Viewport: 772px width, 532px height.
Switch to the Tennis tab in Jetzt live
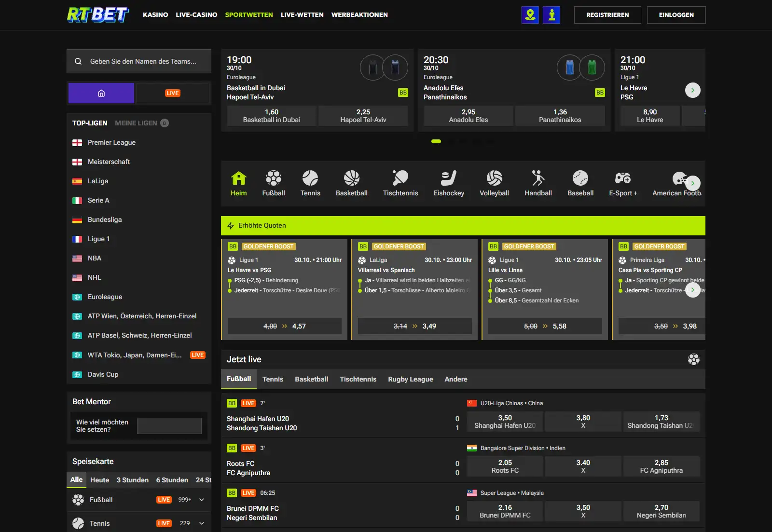pos(273,379)
